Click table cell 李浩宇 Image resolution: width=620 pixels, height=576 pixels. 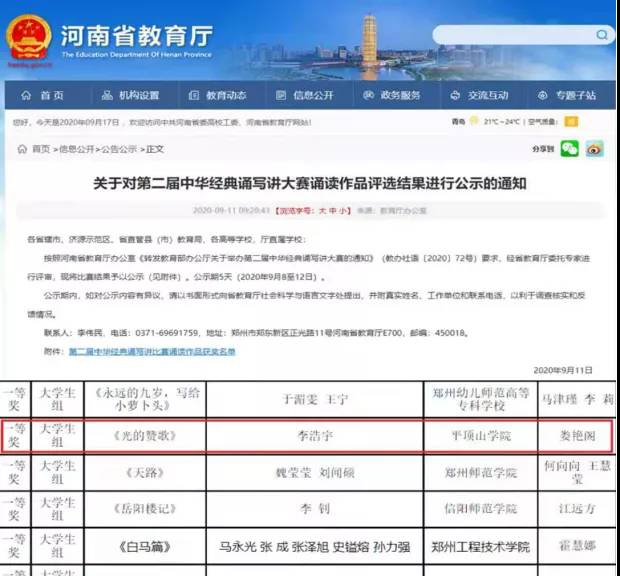(315, 436)
